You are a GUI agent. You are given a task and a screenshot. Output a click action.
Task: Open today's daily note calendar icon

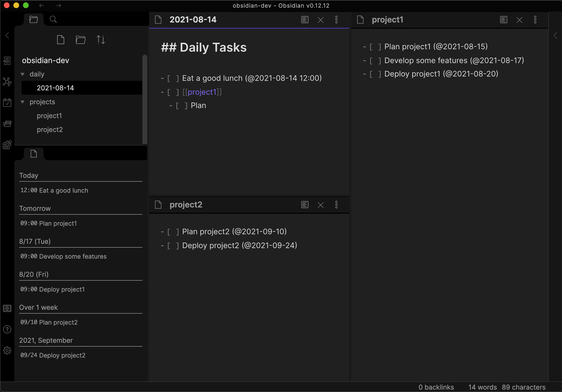[7, 103]
